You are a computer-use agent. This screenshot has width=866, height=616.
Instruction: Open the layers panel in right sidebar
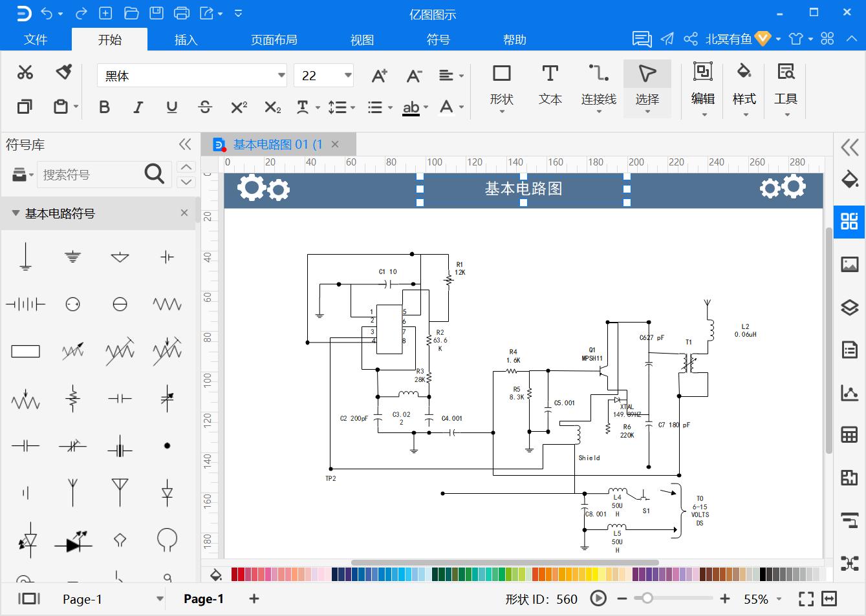click(x=849, y=307)
